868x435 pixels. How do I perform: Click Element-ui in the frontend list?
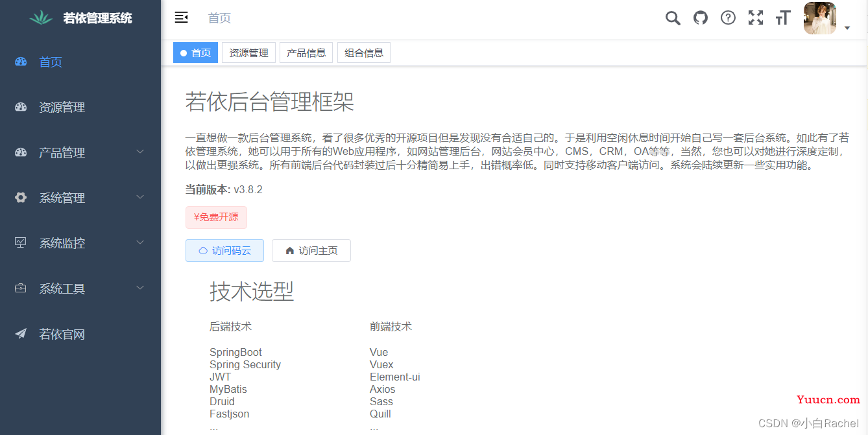[395, 377]
